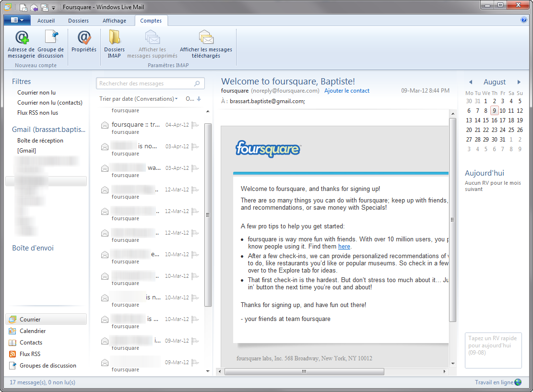Image resolution: width=533 pixels, height=392 pixels.
Task: Select August 15 in calendar
Action: click(486, 120)
